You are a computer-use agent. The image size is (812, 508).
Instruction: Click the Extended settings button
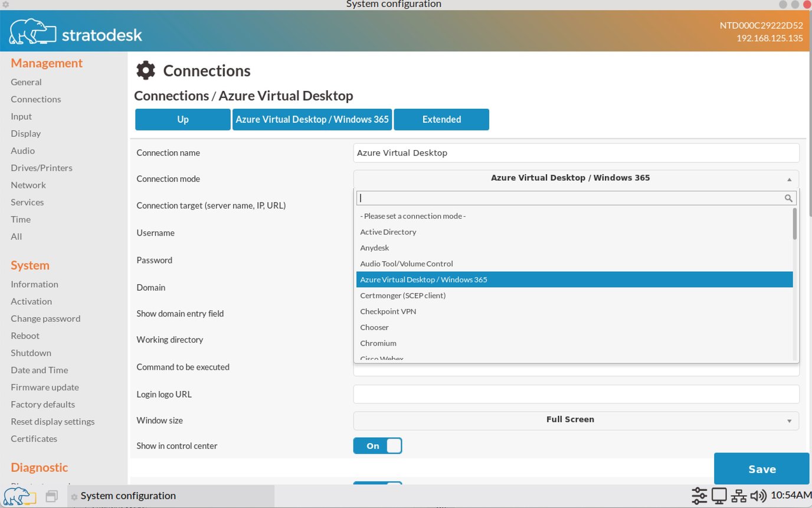[x=441, y=119]
